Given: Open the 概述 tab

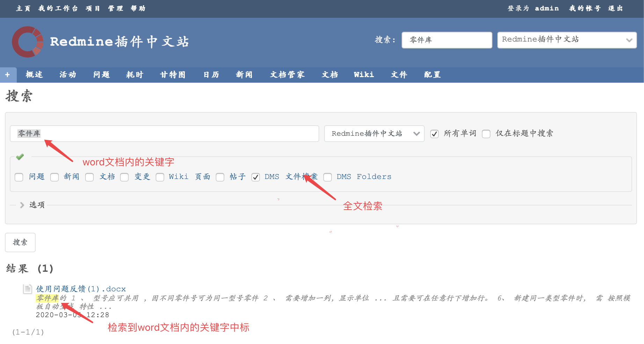Looking at the screenshot, I should tap(34, 75).
